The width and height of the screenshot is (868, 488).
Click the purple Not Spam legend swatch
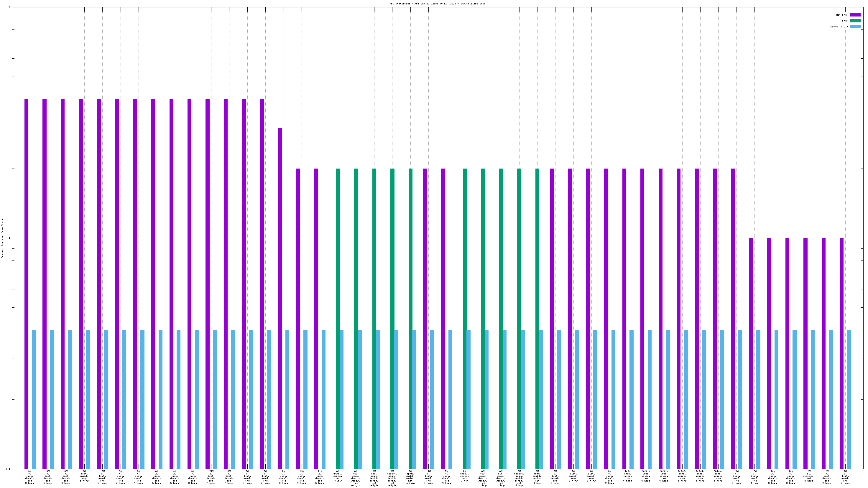(x=855, y=15)
